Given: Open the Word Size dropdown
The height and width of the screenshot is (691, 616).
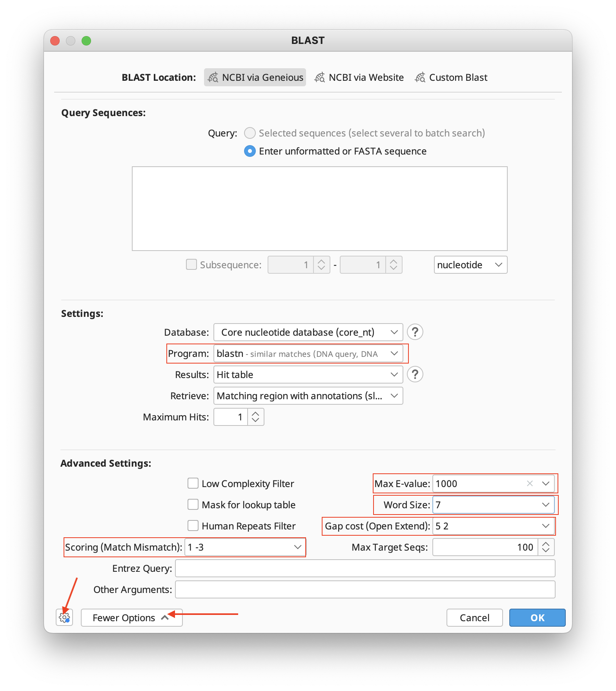Looking at the screenshot, I should (x=493, y=505).
